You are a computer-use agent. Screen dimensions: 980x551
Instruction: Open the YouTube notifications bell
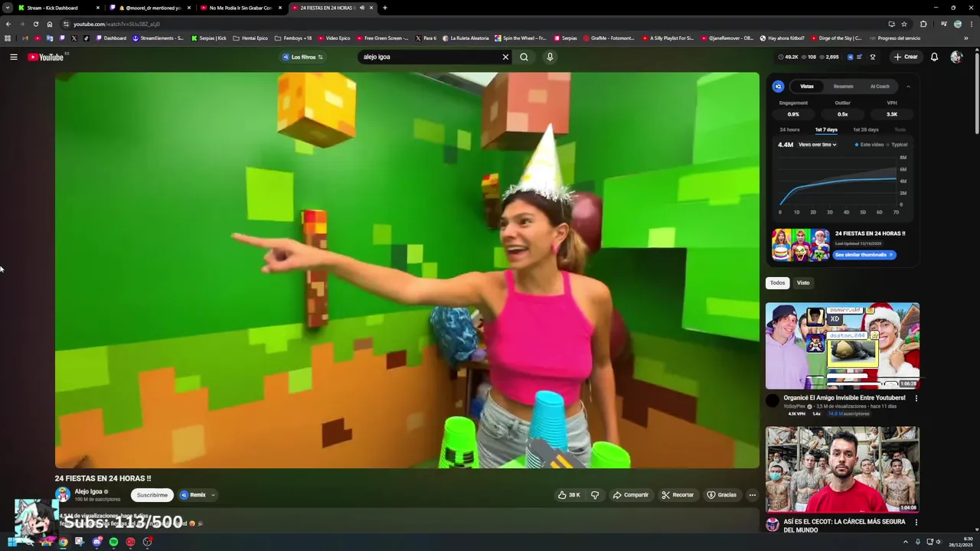(x=934, y=57)
